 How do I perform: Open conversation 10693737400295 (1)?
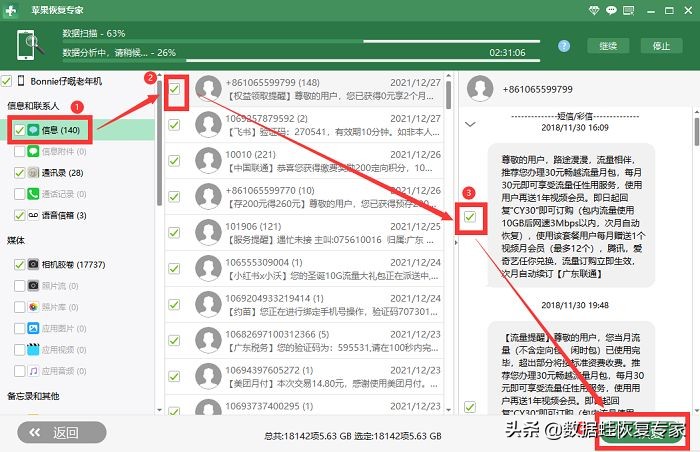point(304,406)
